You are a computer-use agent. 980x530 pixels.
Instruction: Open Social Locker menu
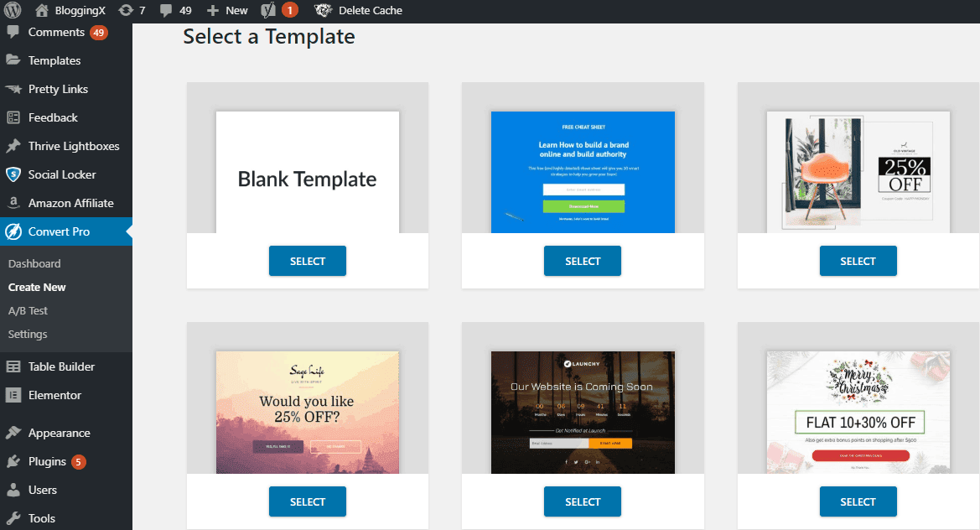62,174
